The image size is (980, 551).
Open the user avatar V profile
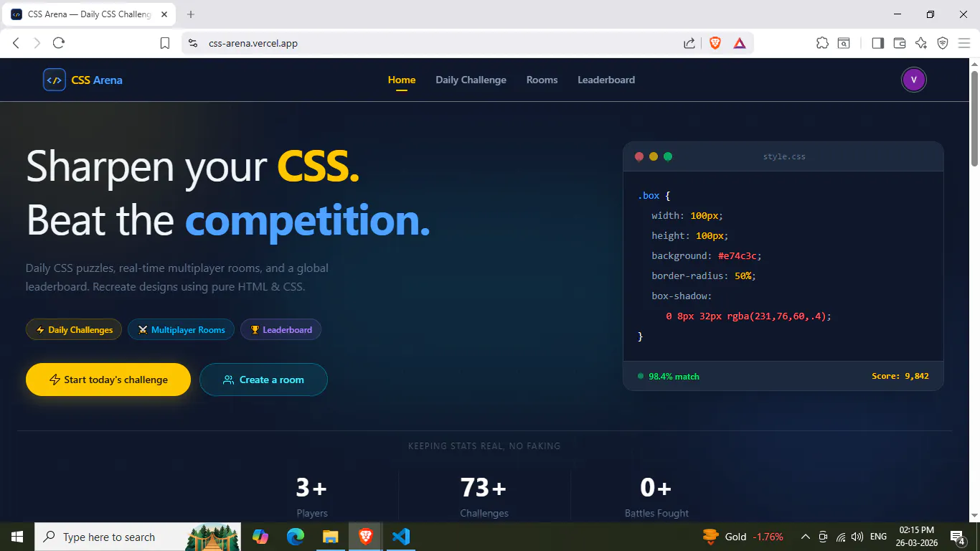(x=914, y=80)
